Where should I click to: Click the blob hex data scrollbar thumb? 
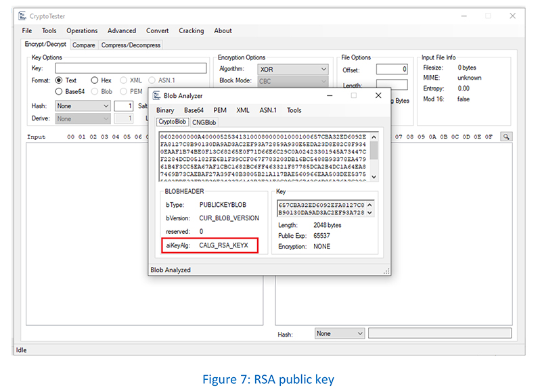tap(374, 151)
